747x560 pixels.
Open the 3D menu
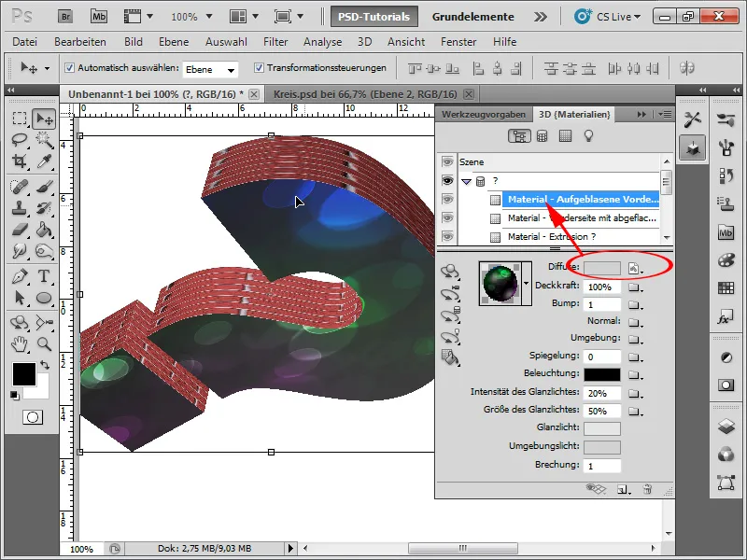pyautogui.click(x=364, y=42)
